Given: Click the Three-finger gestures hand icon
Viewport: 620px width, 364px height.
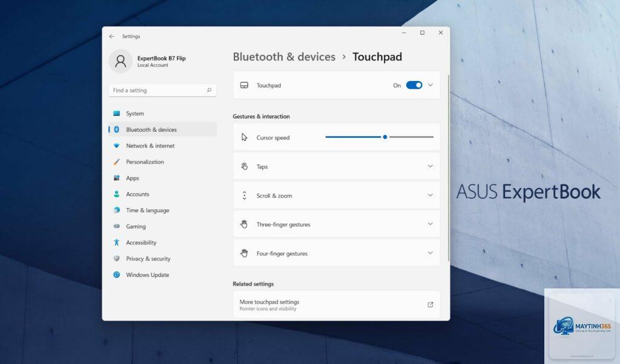Looking at the screenshot, I should [245, 224].
